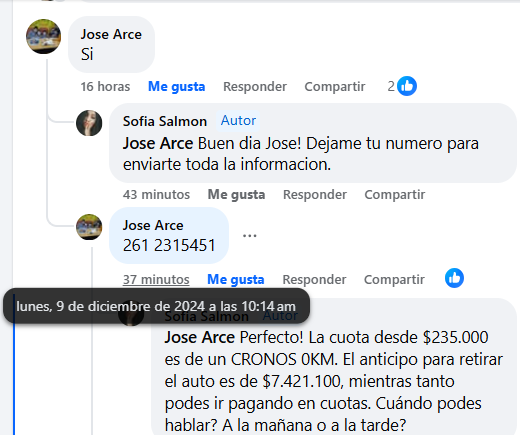Open Jose Arce's avatar beside phone number reply

[x=89, y=227]
